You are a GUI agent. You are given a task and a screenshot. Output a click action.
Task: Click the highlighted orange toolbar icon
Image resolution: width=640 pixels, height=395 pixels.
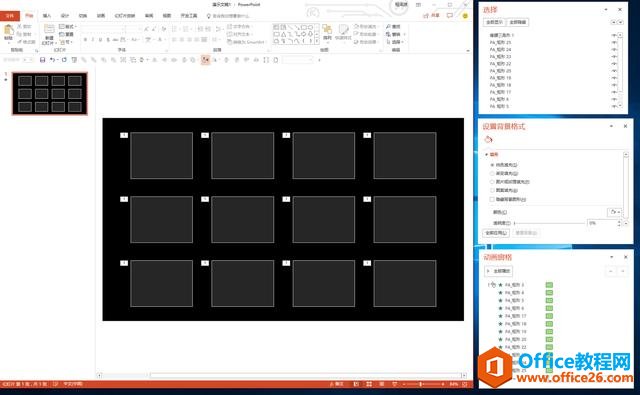tap(205, 60)
